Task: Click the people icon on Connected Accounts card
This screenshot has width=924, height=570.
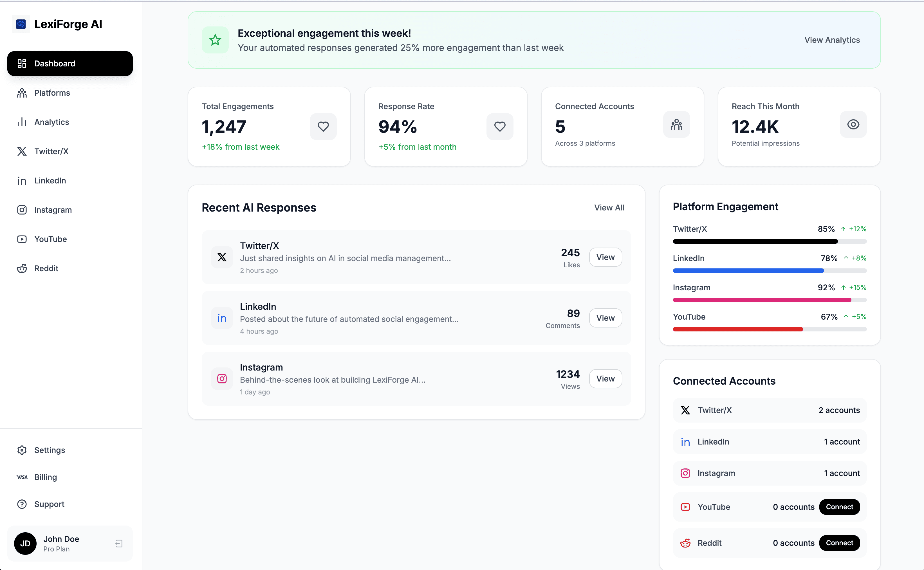Action: [676, 124]
